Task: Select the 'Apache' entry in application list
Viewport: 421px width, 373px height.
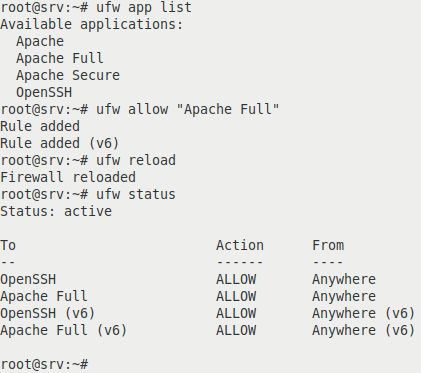Action: coord(40,41)
